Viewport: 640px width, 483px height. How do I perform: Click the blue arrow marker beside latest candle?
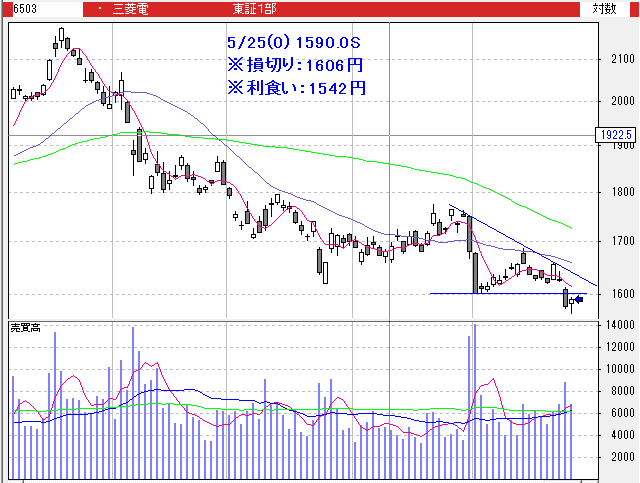click(578, 298)
